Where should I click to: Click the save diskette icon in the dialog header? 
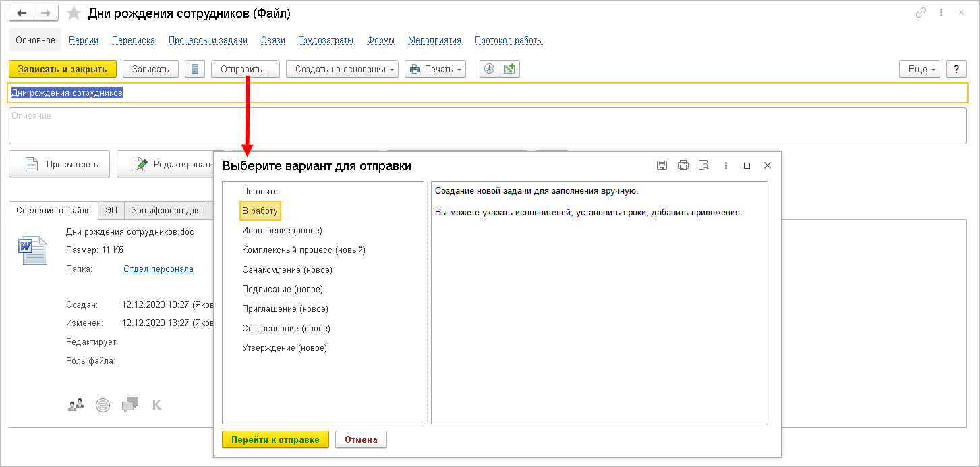662,165
